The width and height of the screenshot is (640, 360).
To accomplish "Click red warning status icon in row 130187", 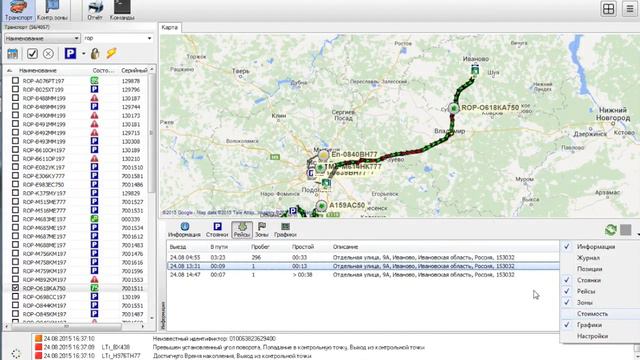I will pyautogui.click(x=94, y=98).
